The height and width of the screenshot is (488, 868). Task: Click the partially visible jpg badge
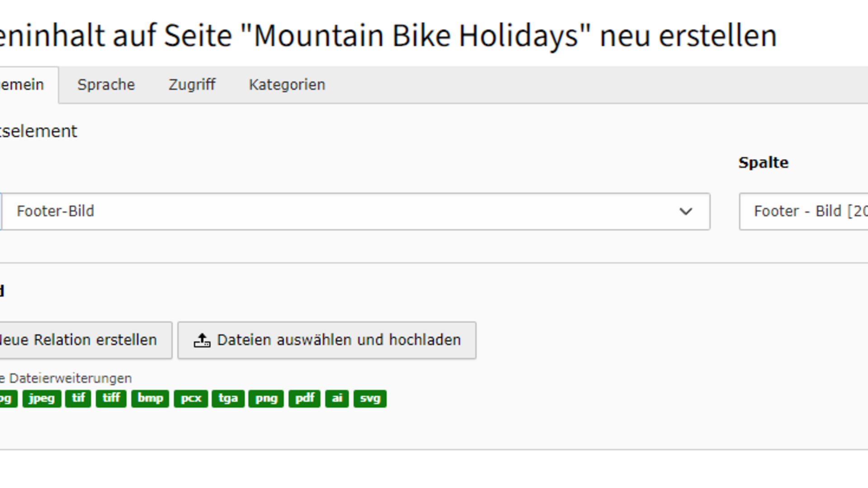point(7,399)
